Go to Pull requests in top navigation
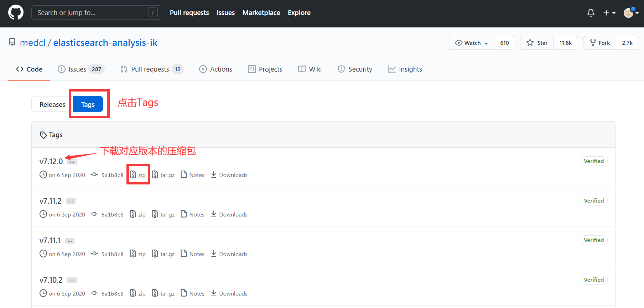 [x=189, y=13]
